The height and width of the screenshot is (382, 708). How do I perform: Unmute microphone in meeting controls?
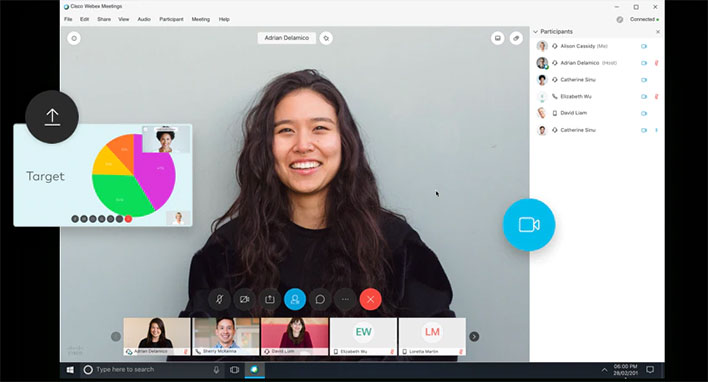219,299
